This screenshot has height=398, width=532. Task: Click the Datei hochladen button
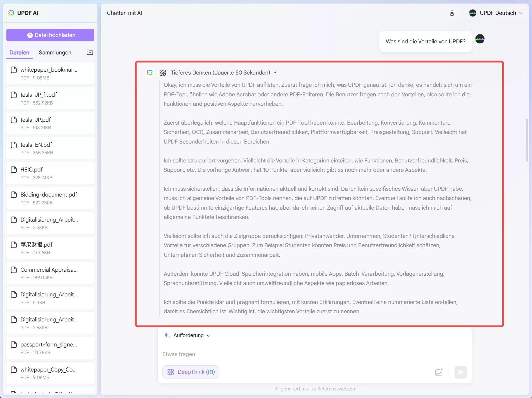click(x=50, y=35)
